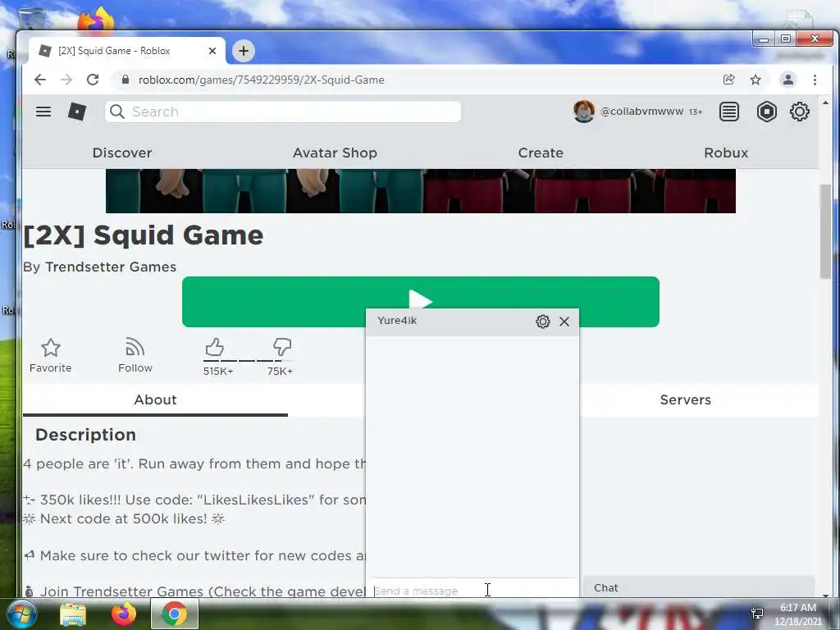This screenshot has height=630, width=840.
Task: Open the Robux balance hexagon icon
Action: [x=767, y=112]
